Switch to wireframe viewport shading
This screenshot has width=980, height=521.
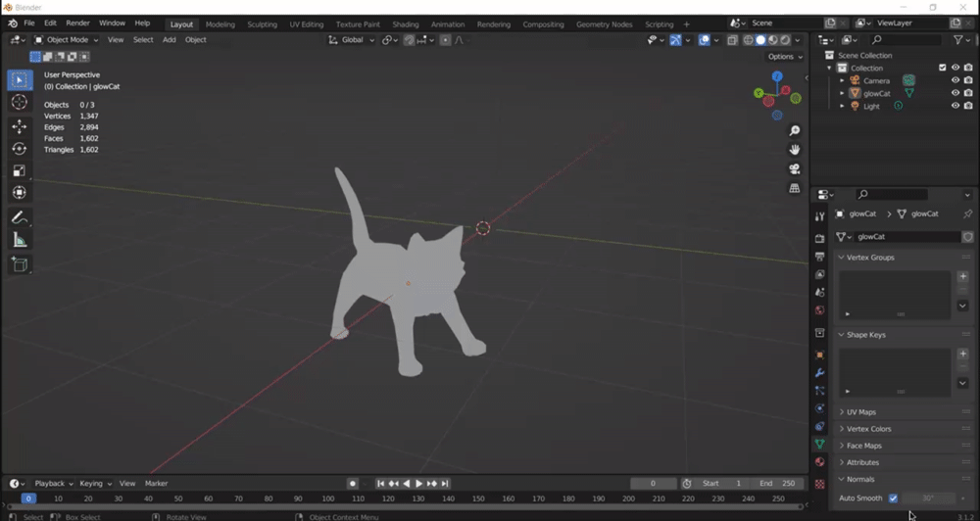[748, 40]
